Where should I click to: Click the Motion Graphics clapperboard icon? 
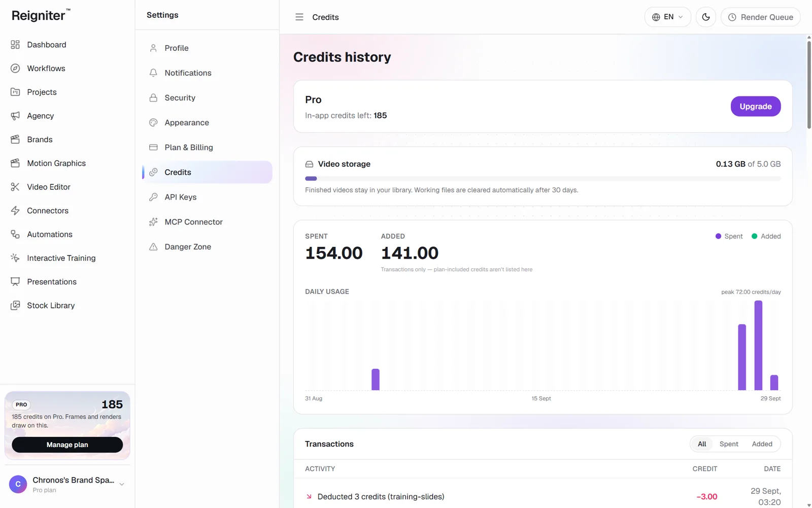15,163
